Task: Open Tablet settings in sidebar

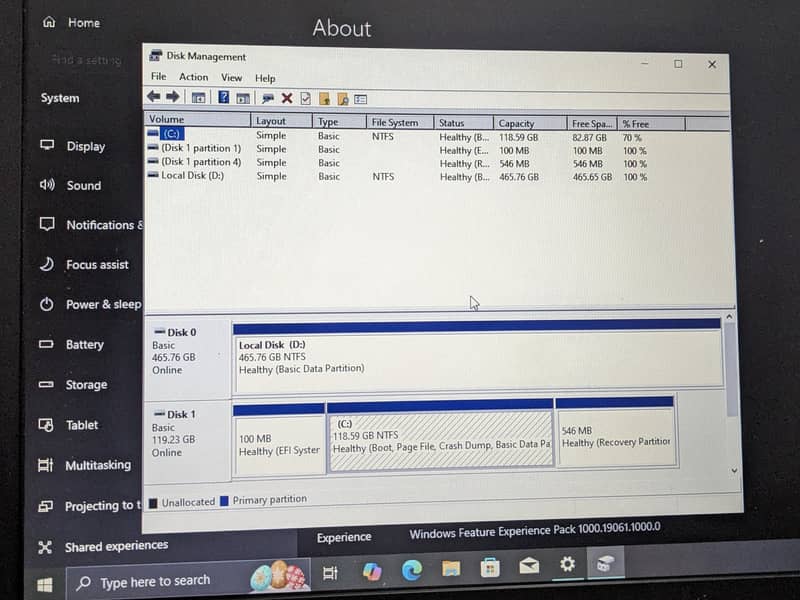Action: click(68, 424)
